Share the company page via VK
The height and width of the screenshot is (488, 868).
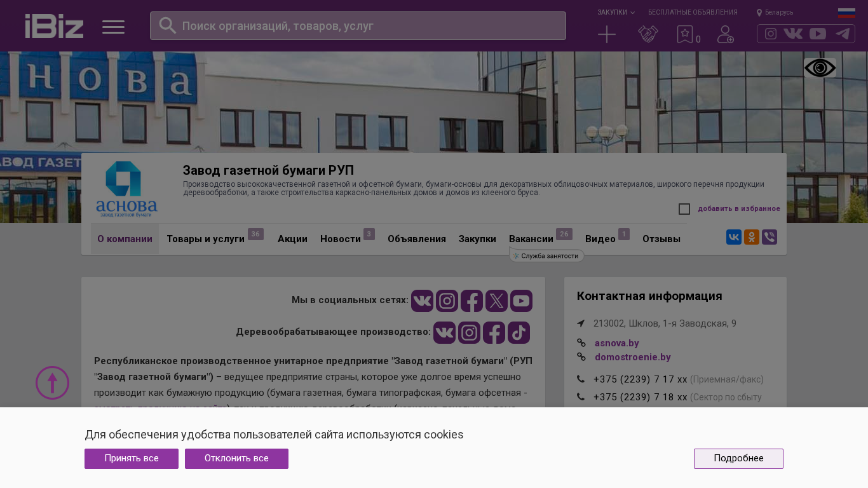pos(734,237)
